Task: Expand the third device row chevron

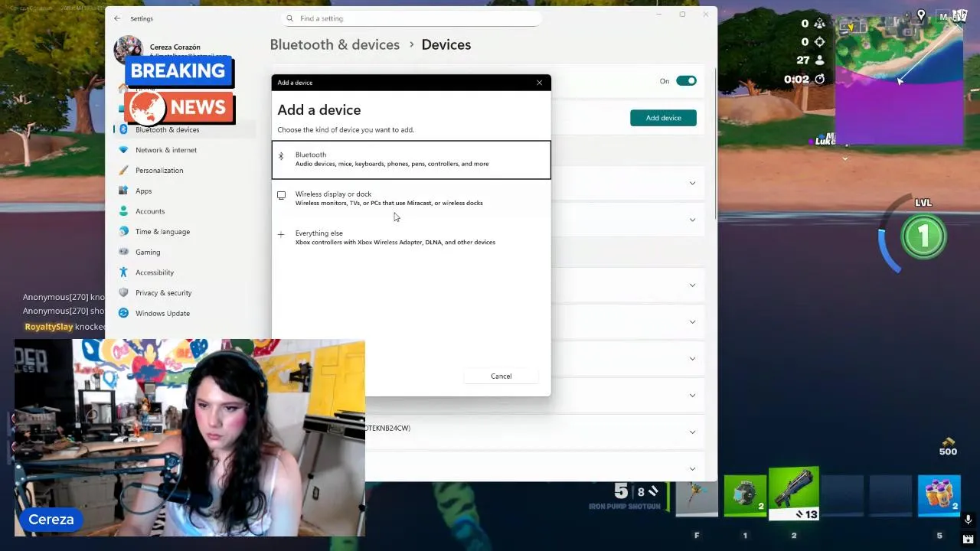Action: coord(692,285)
